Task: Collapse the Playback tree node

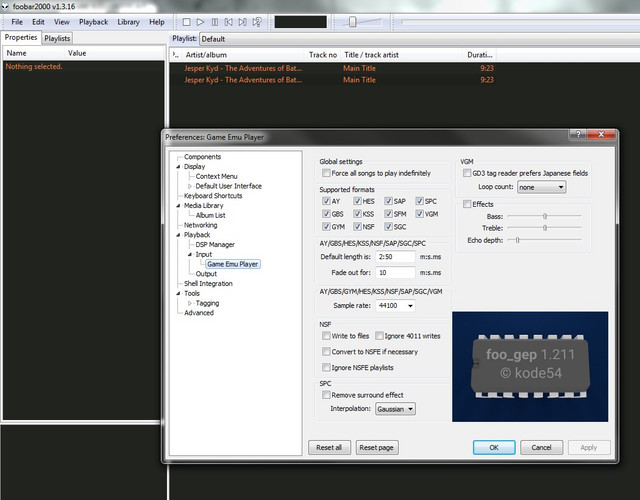Action: tap(178, 235)
